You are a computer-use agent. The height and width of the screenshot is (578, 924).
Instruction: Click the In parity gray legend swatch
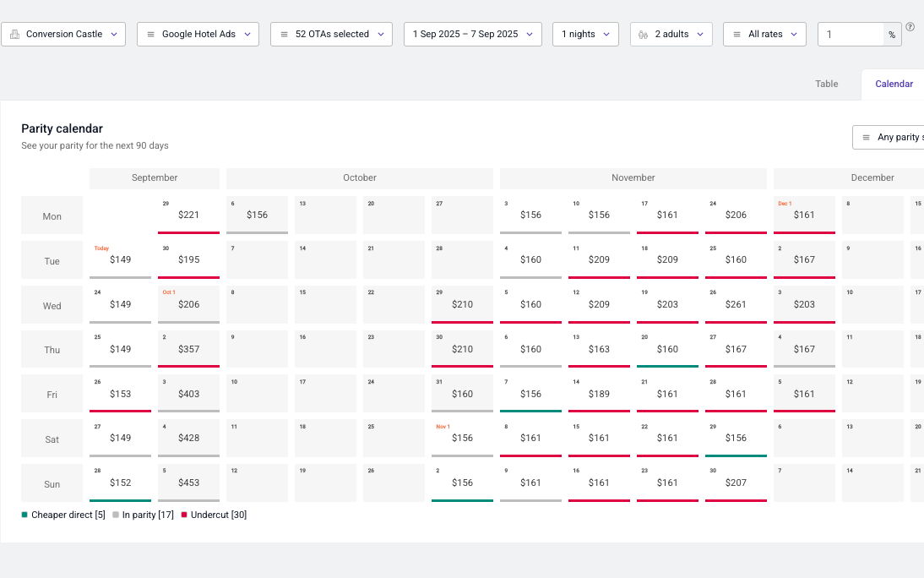(x=116, y=515)
